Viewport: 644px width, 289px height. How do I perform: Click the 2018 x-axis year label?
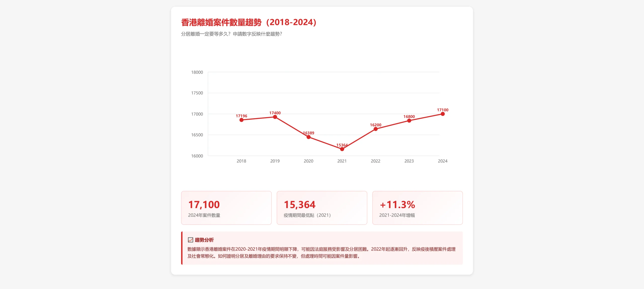point(241,161)
